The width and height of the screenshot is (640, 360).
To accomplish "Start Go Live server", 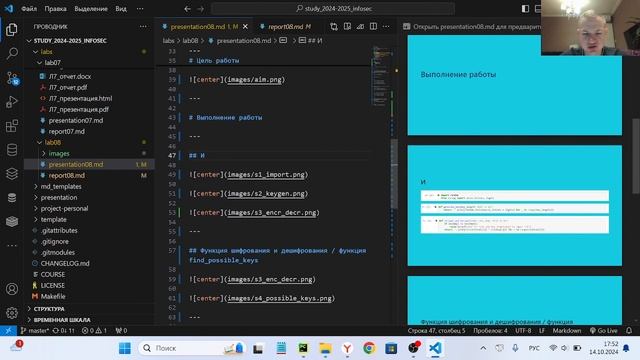I will click(603, 331).
